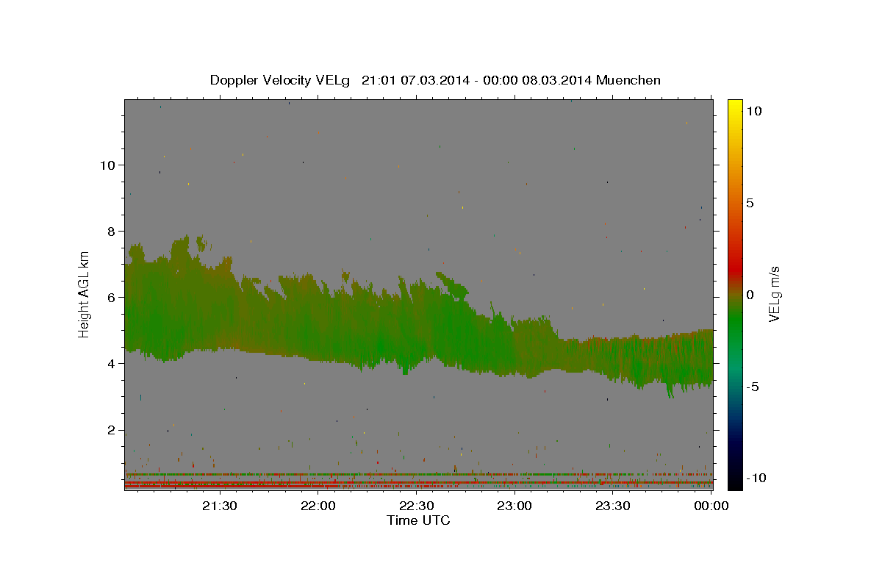Select the 23:30 time tick label
The image size is (882, 588).
(612, 506)
